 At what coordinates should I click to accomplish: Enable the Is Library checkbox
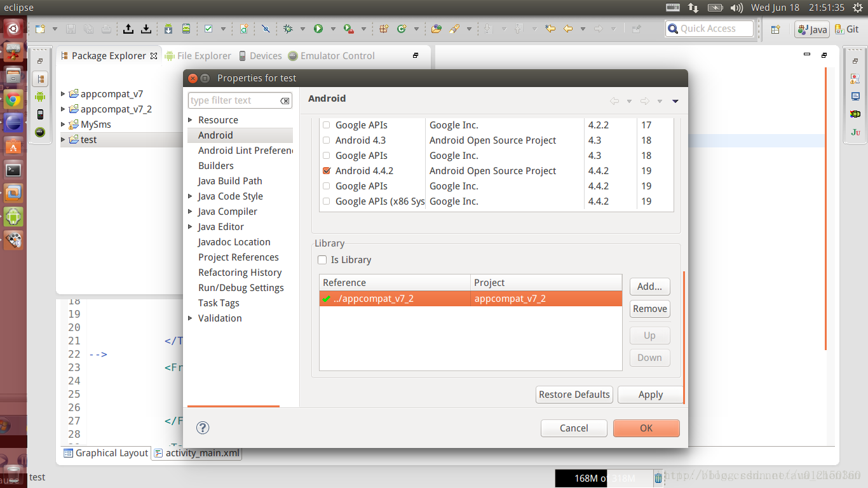(322, 260)
